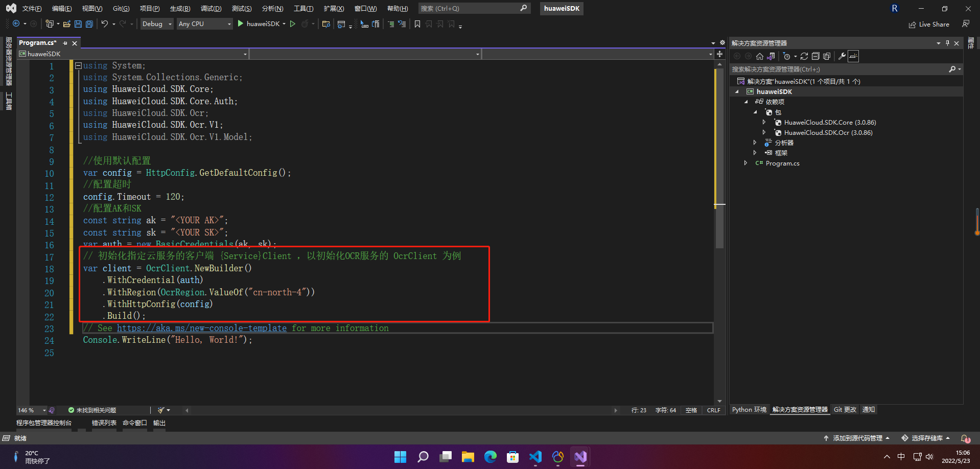This screenshot has width=980, height=469.
Task: Open 输出 output tab
Action: coord(159,423)
